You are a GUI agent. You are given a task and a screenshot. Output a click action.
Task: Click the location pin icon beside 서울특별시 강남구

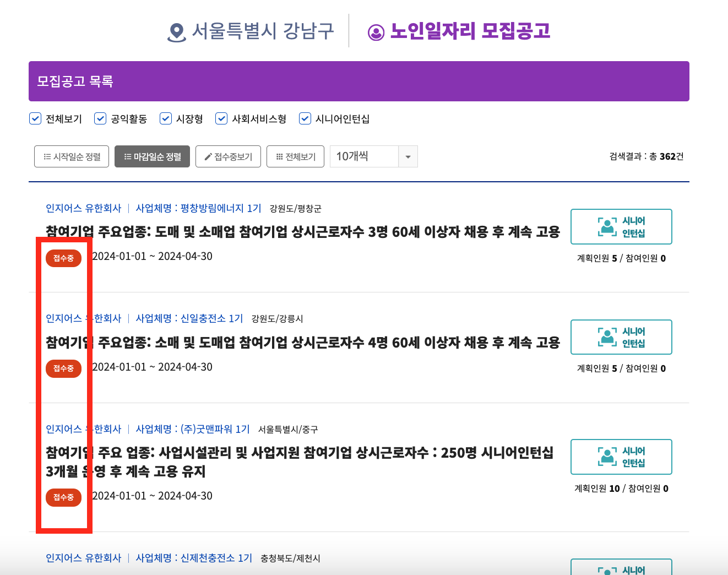coord(176,32)
